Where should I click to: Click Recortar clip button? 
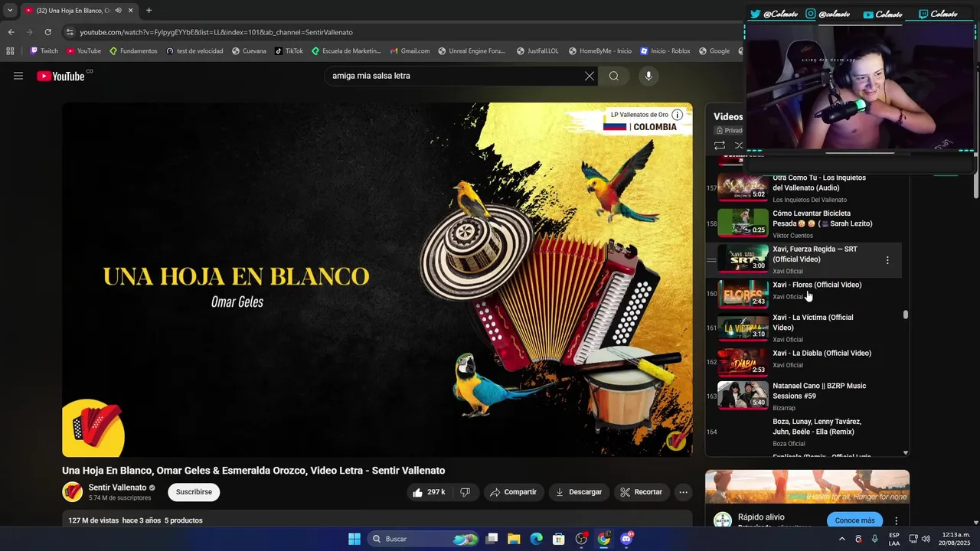pyautogui.click(x=642, y=492)
